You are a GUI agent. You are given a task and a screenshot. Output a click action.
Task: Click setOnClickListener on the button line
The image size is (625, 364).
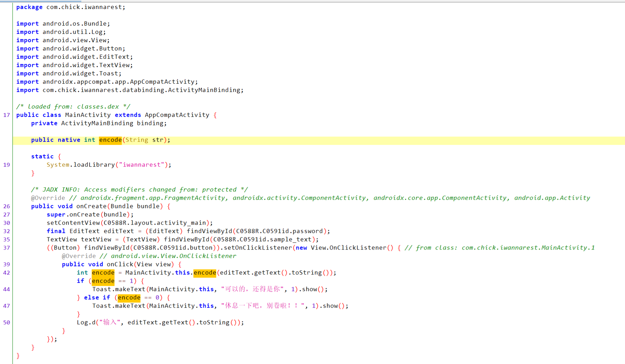coord(258,248)
